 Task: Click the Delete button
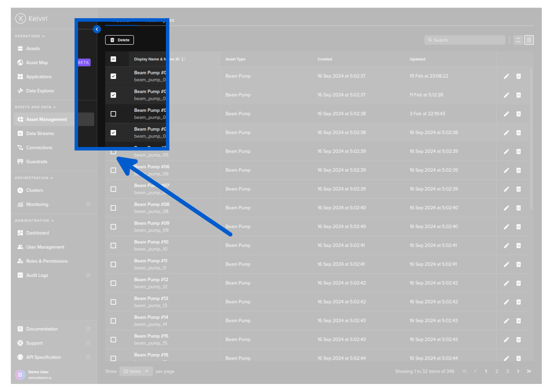119,40
